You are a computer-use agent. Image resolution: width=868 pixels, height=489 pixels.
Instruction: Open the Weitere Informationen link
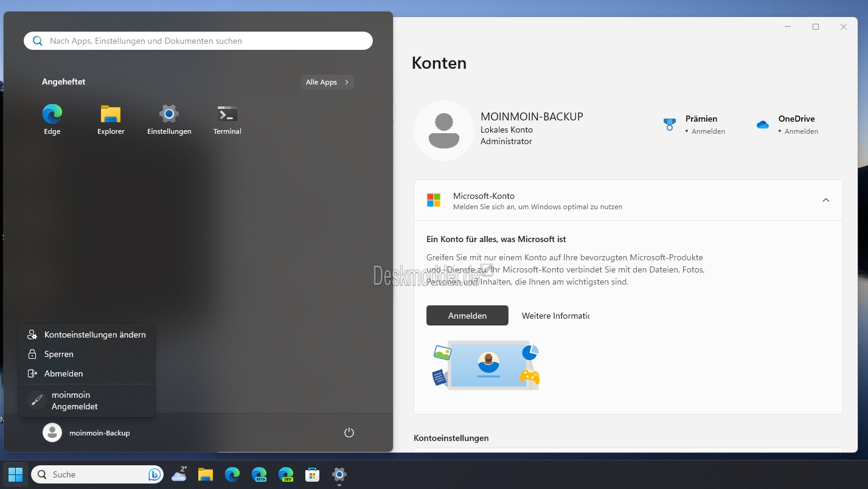coord(555,316)
